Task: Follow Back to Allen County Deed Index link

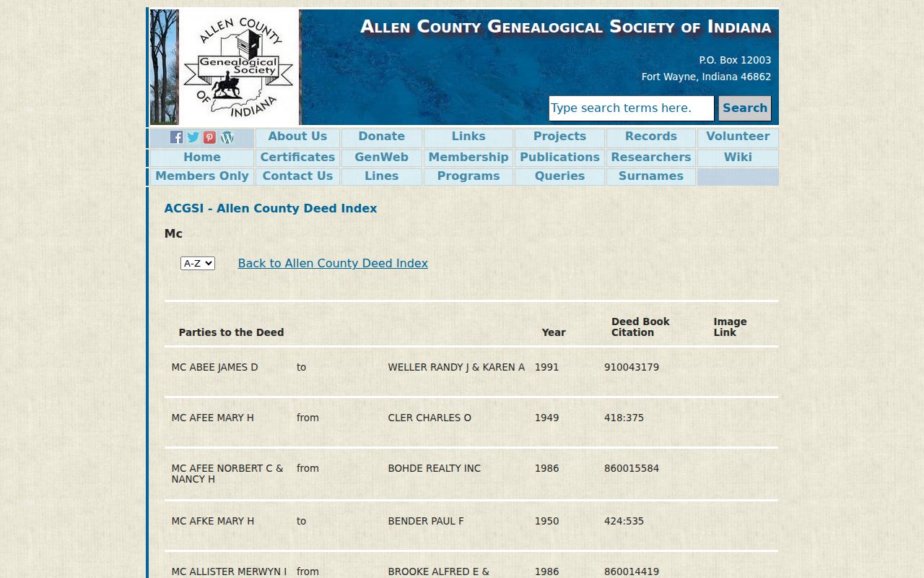Action: (333, 263)
